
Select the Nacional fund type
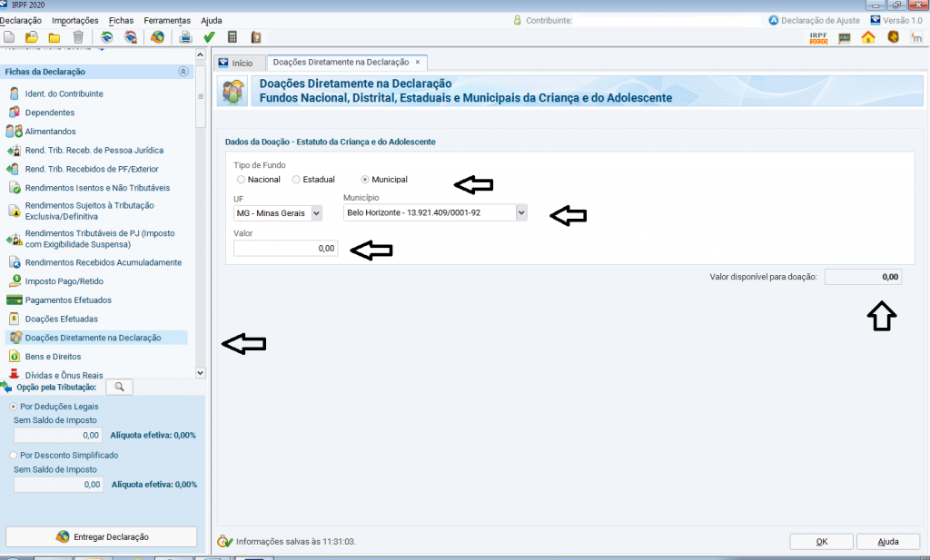click(x=242, y=180)
